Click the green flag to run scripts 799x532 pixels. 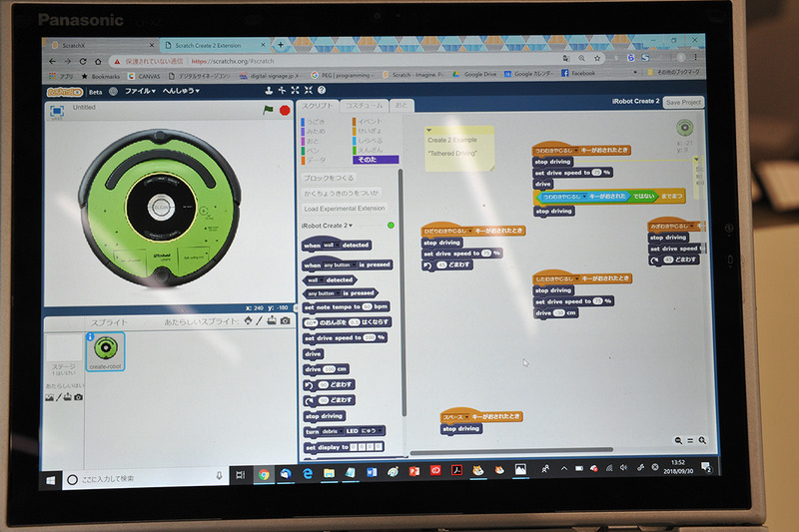(268, 110)
